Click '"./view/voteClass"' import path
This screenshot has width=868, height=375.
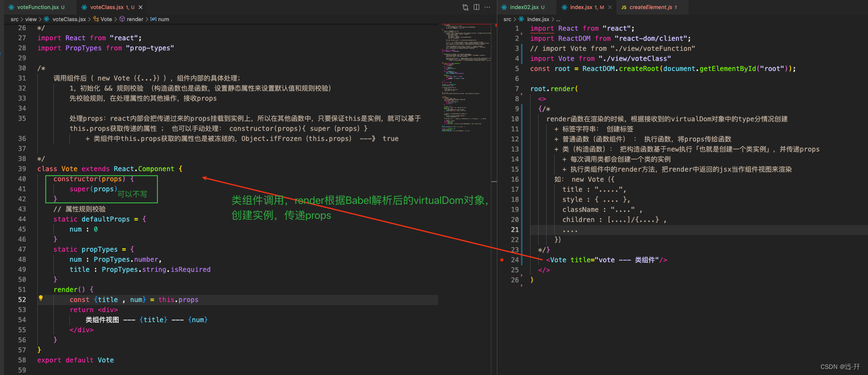[x=635, y=58]
